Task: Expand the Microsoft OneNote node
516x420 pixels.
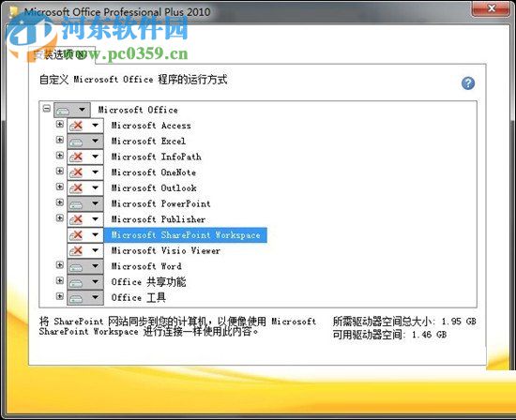Action: pyautogui.click(x=59, y=171)
